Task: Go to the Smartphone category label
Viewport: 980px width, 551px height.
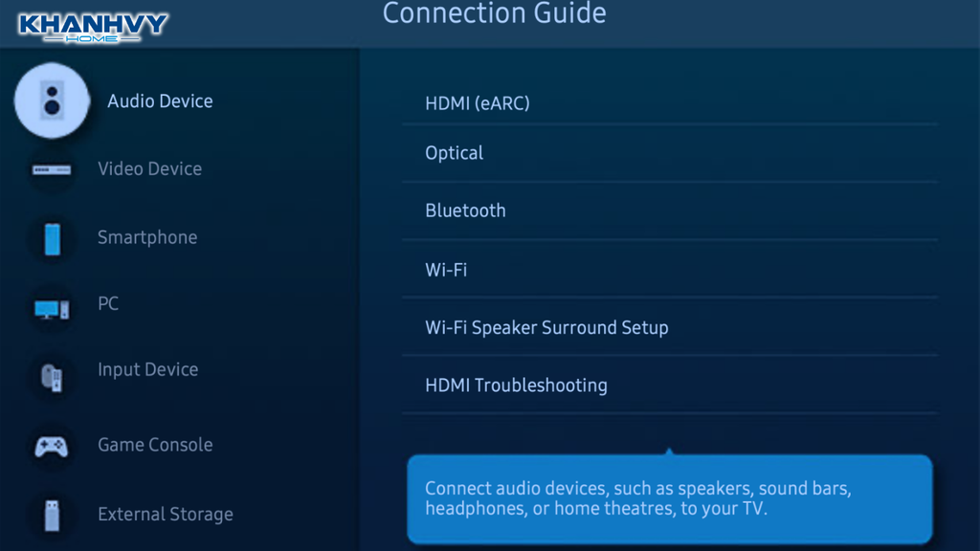Action: [147, 237]
